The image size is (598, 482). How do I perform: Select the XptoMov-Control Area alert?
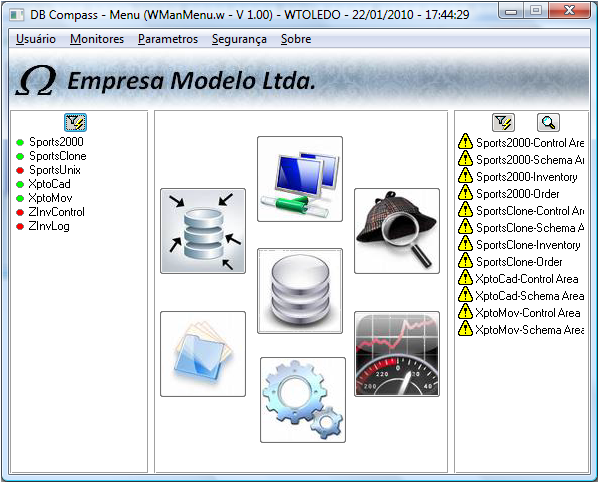[528, 313]
